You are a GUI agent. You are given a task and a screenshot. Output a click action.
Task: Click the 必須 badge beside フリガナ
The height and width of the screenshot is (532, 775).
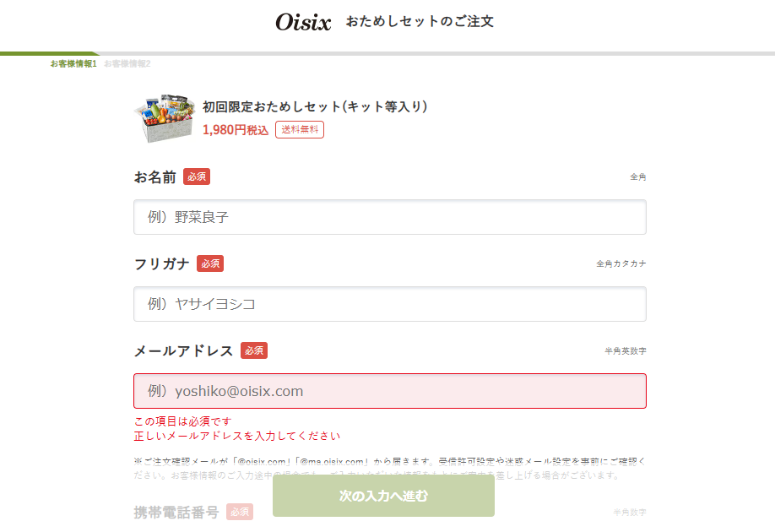pos(210,263)
